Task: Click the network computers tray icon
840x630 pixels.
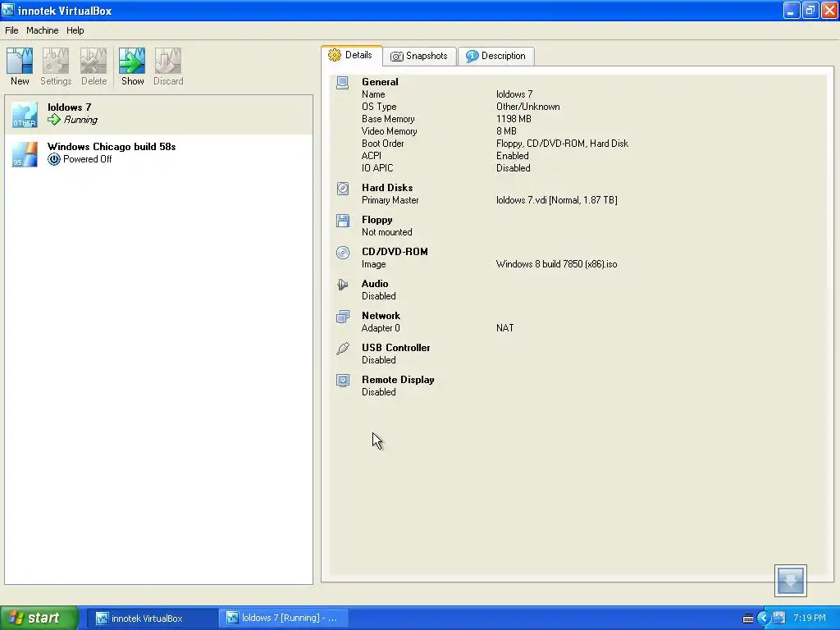Action: click(x=779, y=618)
